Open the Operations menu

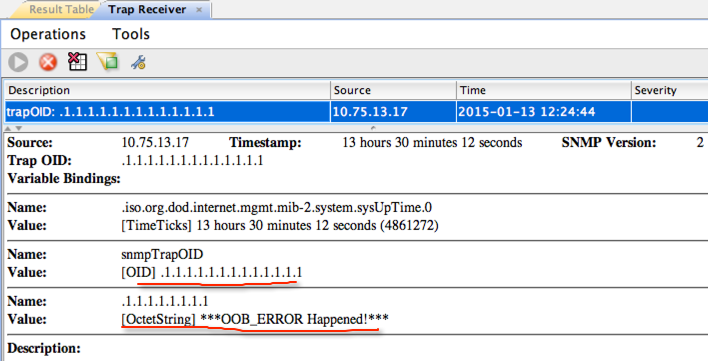click(x=48, y=34)
